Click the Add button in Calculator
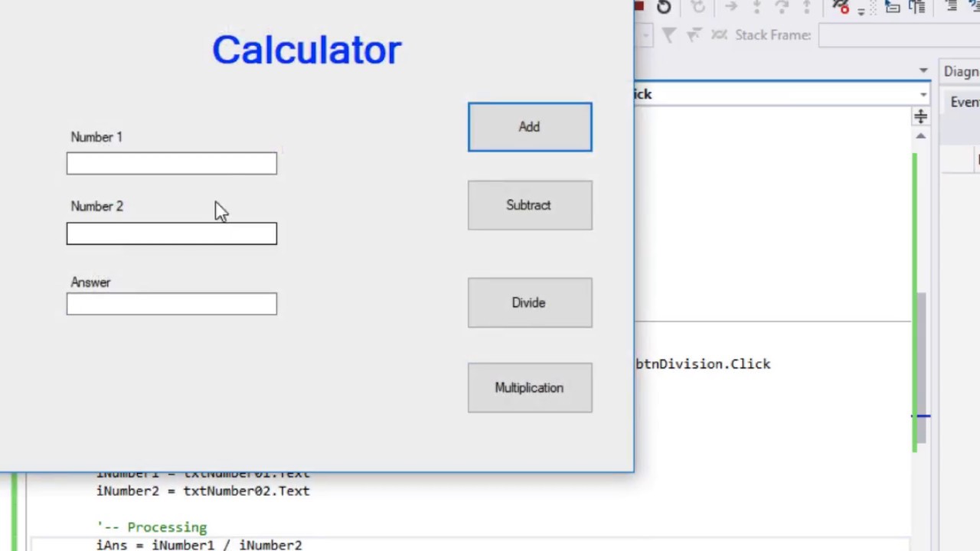980x551 pixels. 530,127
